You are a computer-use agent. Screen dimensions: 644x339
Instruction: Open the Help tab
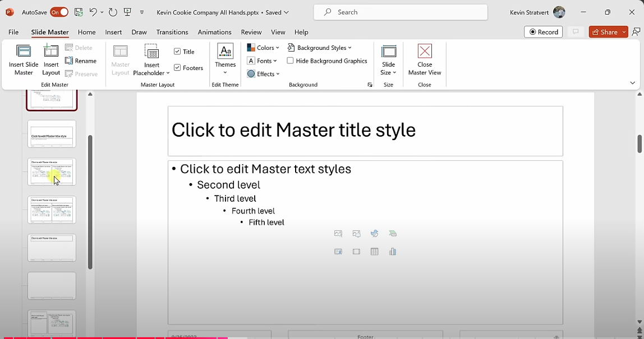click(x=301, y=32)
